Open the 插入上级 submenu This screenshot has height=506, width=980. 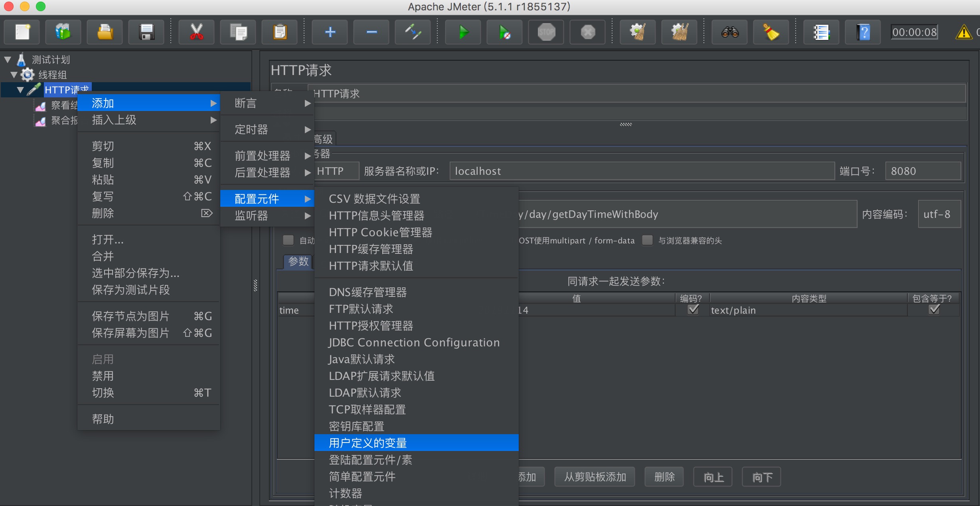pos(148,120)
